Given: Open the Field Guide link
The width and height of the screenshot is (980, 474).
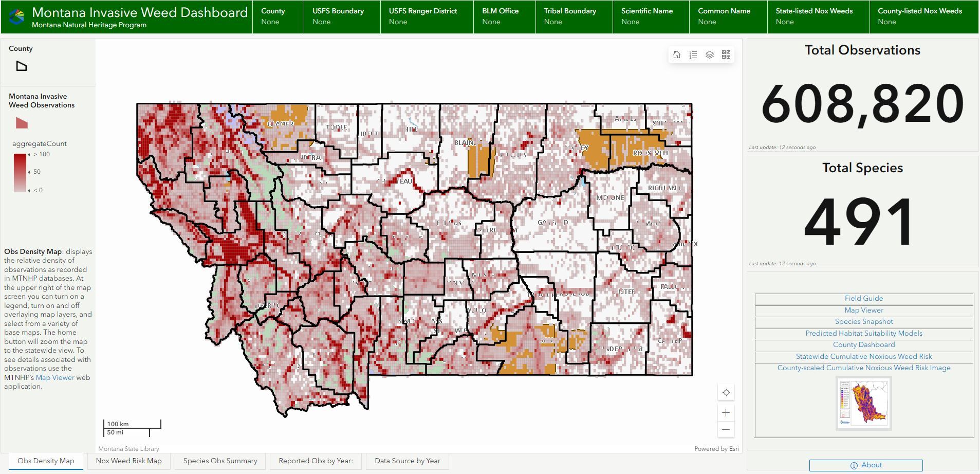Looking at the screenshot, I should tap(863, 298).
